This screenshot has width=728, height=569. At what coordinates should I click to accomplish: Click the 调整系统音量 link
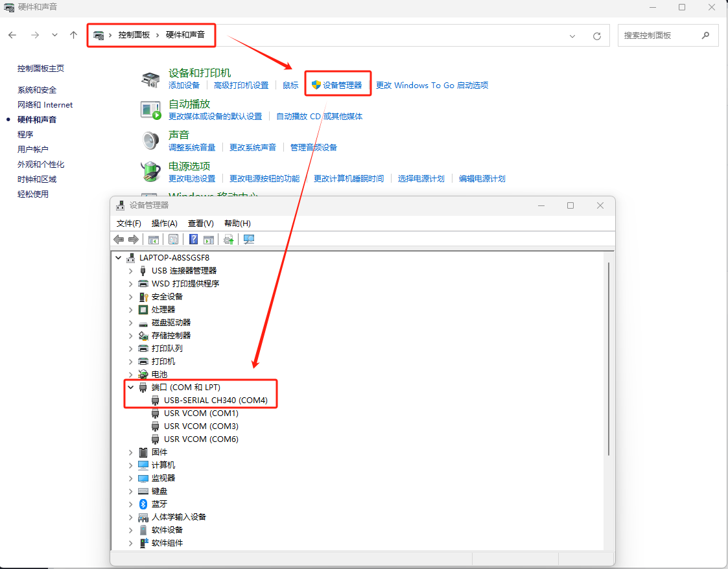pos(192,148)
